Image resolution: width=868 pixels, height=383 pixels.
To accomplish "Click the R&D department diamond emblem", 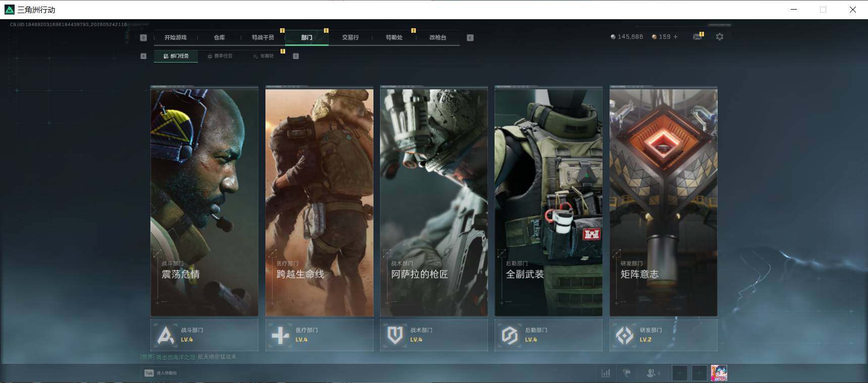I will pyautogui.click(x=625, y=335).
